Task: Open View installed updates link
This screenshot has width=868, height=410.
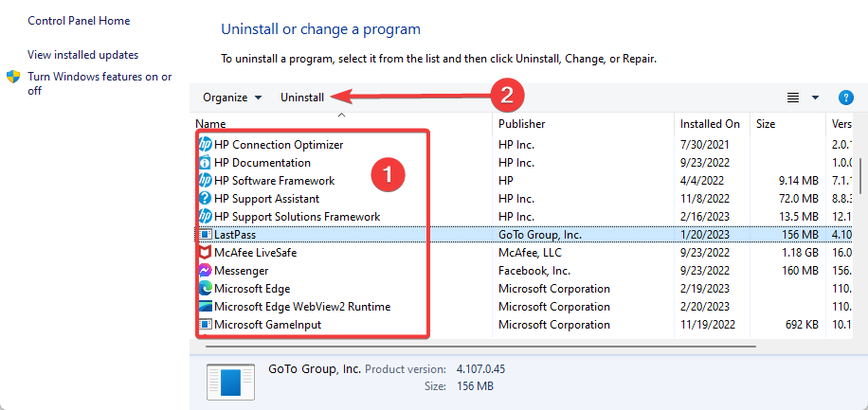Action: (x=83, y=55)
